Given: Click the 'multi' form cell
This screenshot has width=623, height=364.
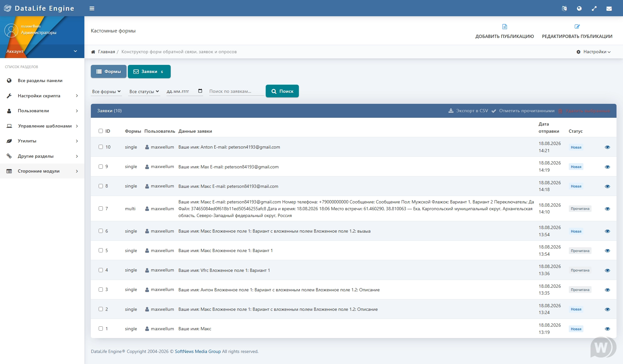Looking at the screenshot, I should click(x=130, y=209).
